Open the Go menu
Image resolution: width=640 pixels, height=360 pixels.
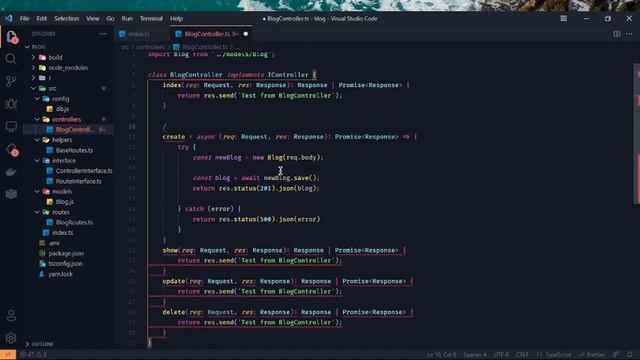point(110,18)
